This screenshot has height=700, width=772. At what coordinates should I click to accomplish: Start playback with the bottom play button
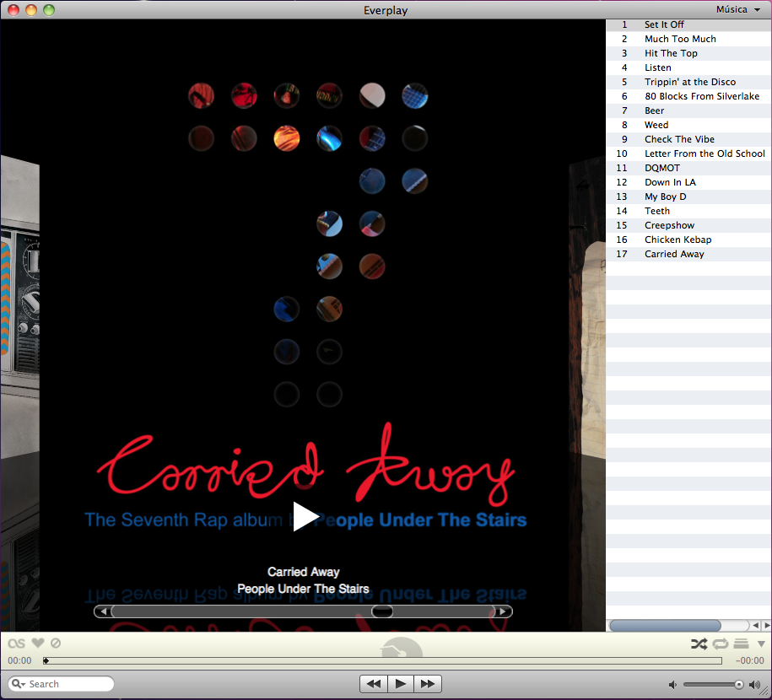pyautogui.click(x=401, y=684)
